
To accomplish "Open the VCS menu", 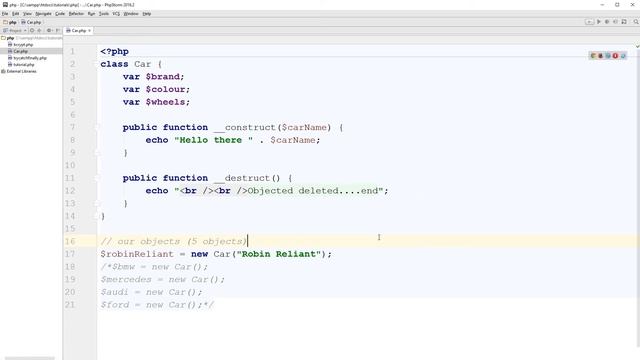I will point(116,13).
